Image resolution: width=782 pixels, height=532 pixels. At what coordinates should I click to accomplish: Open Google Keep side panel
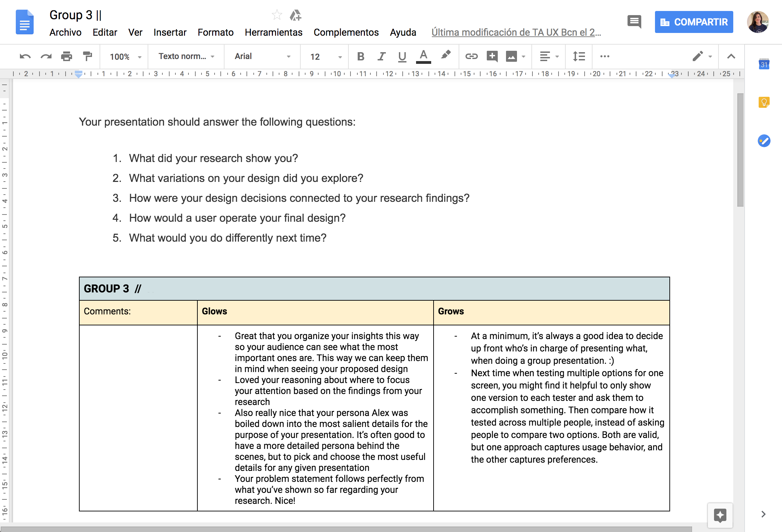point(764,102)
